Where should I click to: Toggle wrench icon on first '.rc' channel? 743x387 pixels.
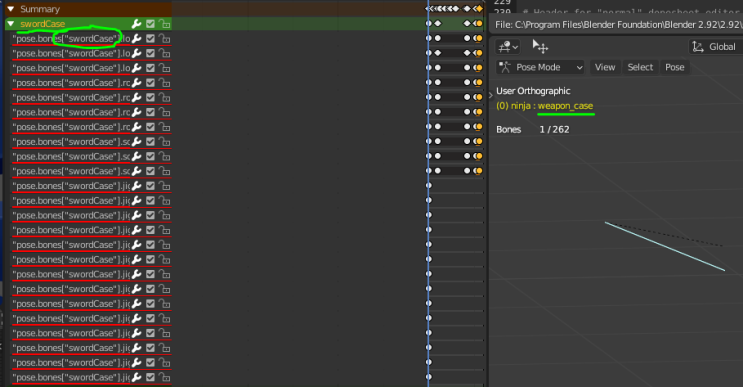(136, 83)
